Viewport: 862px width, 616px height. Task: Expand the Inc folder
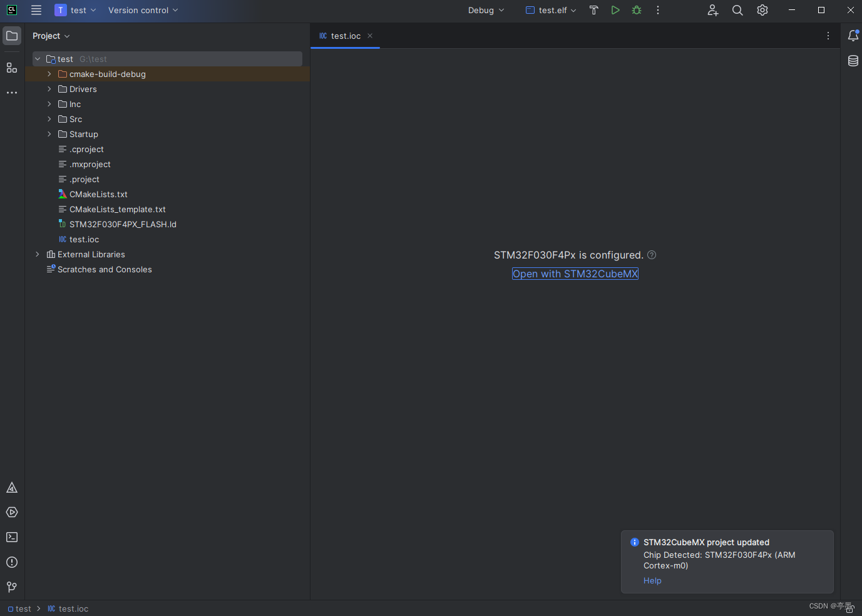(x=49, y=104)
